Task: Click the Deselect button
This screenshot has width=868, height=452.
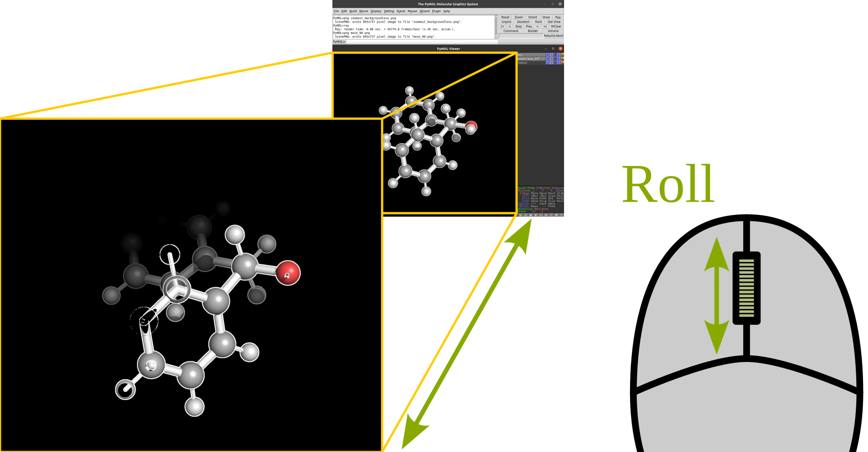Action: coord(523,22)
